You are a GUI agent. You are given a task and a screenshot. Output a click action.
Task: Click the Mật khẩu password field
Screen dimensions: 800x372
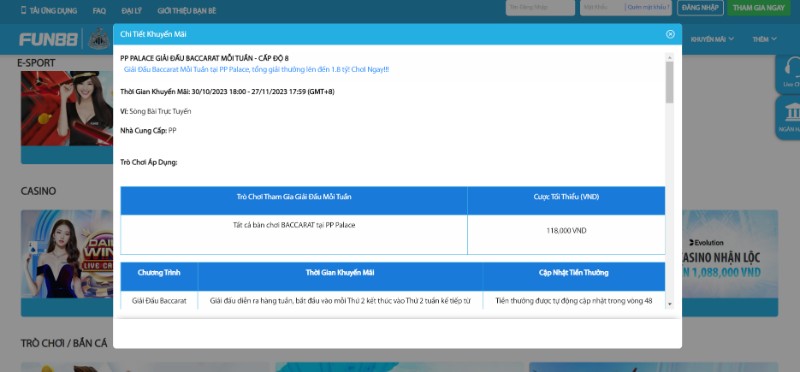(x=603, y=8)
